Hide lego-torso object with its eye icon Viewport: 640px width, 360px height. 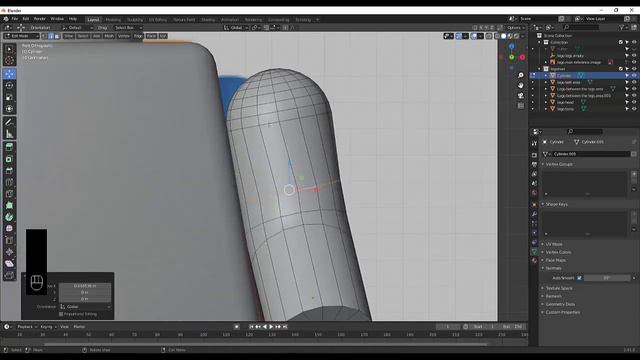pos(634,109)
